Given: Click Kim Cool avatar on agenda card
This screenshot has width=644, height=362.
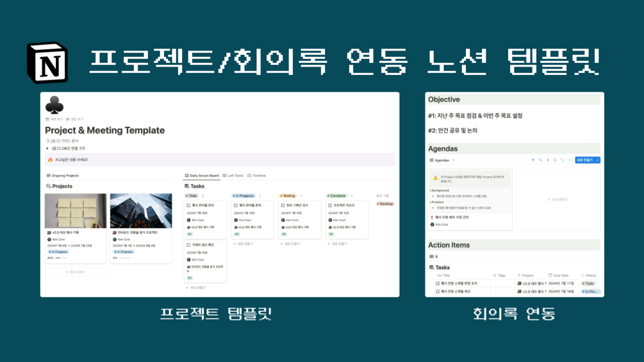Looking at the screenshot, I should tap(432, 224).
